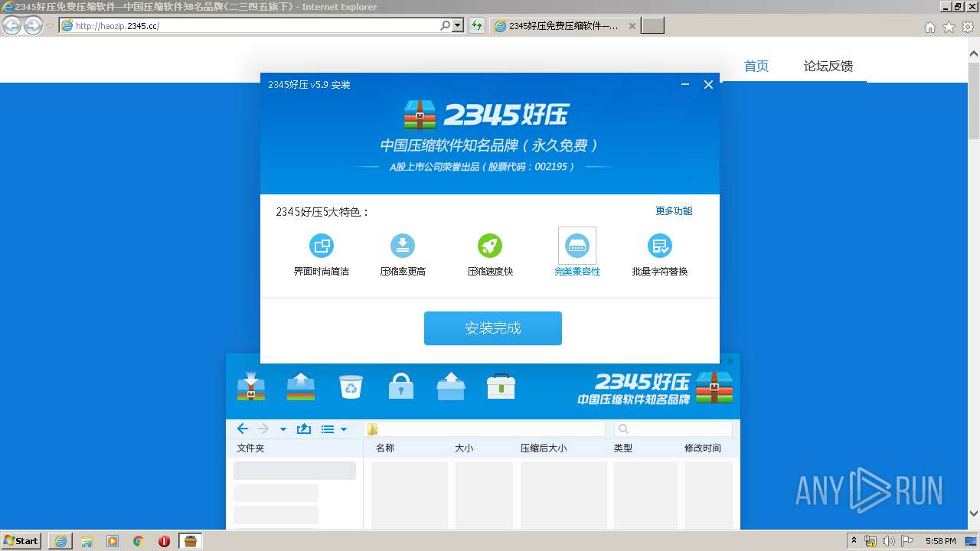Click the IE refresh button
Viewport: 980px width, 551px height.
tap(477, 26)
